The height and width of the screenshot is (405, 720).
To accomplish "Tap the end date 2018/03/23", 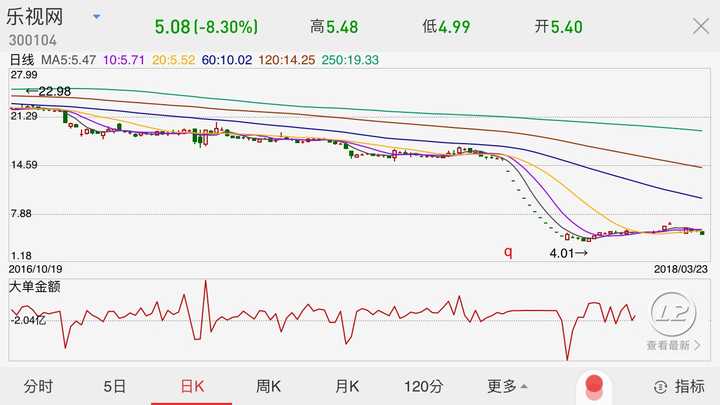I will click(681, 269).
